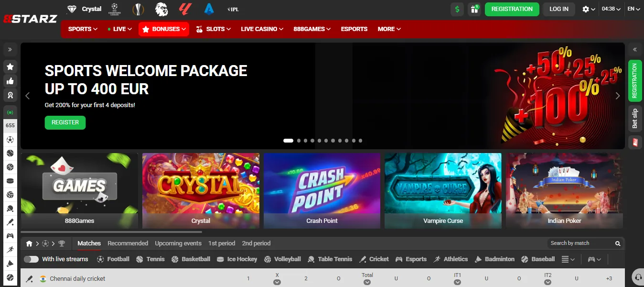The height and width of the screenshot is (287, 644).
Task: Open the SPORTS dropdown menu
Action: [x=83, y=29]
